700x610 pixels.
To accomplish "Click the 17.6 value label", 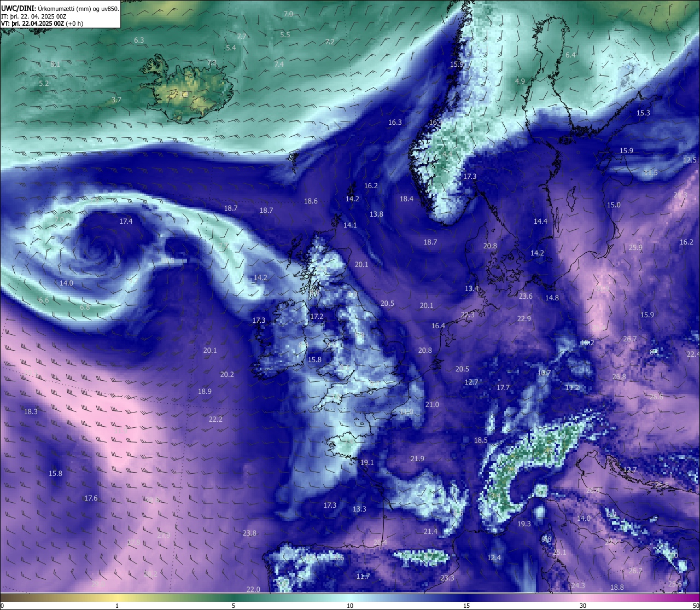I will tap(91, 498).
